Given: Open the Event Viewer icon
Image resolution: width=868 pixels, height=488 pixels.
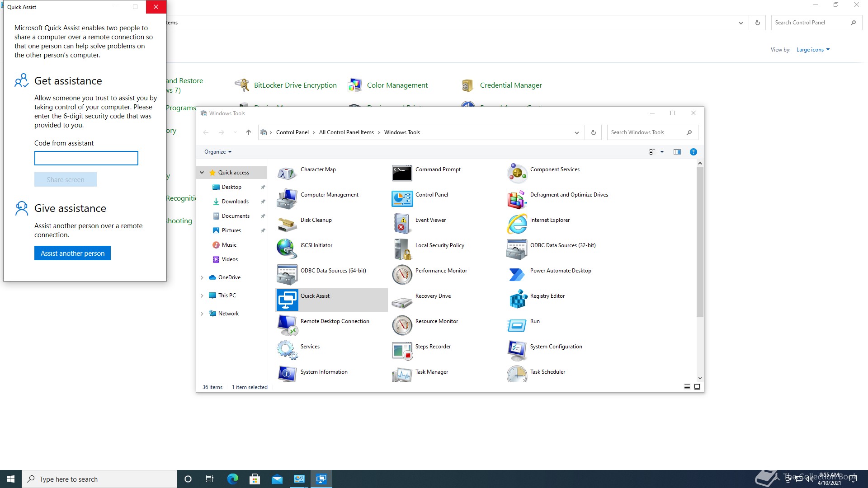Looking at the screenshot, I should click(402, 224).
